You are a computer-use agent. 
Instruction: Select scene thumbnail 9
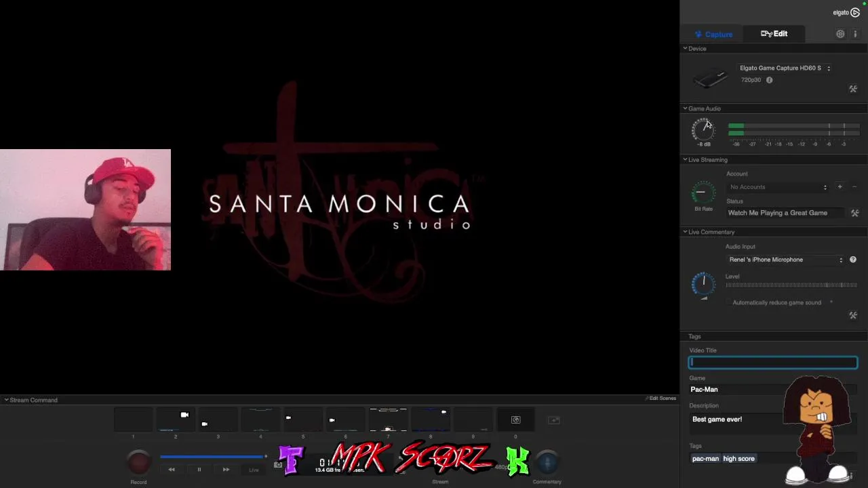click(x=473, y=420)
